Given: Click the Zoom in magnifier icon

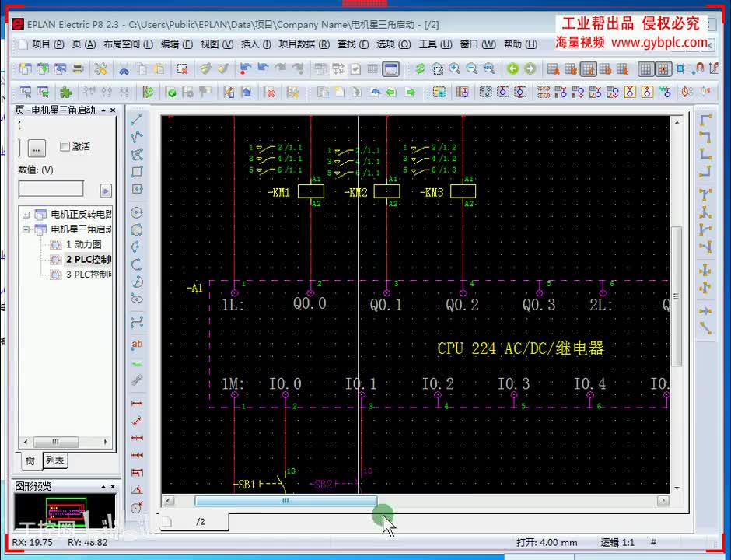Looking at the screenshot, I should (x=455, y=69).
